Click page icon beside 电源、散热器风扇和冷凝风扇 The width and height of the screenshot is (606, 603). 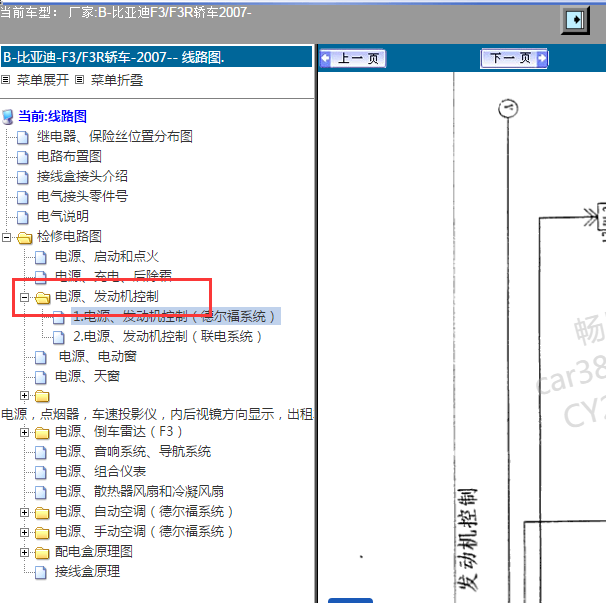[x=41, y=493]
